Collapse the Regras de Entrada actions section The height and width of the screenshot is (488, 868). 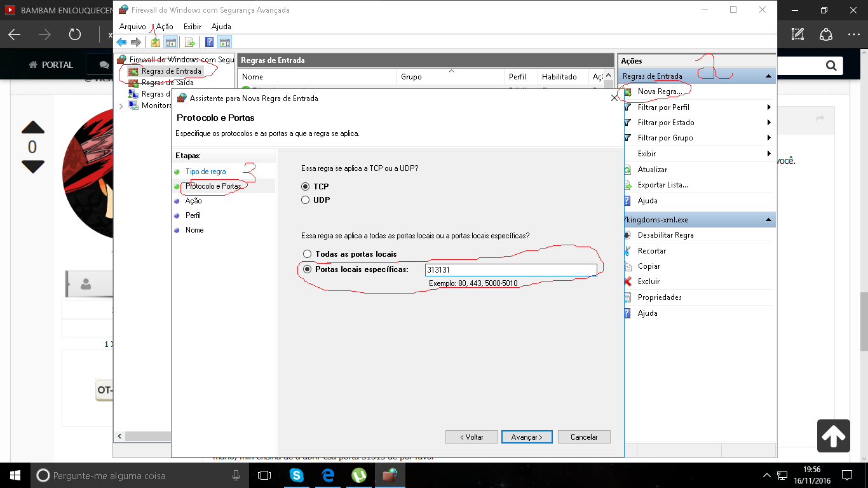(769, 76)
